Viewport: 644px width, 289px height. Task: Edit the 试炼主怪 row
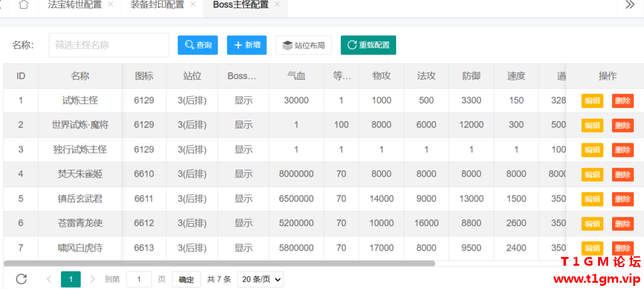click(592, 101)
